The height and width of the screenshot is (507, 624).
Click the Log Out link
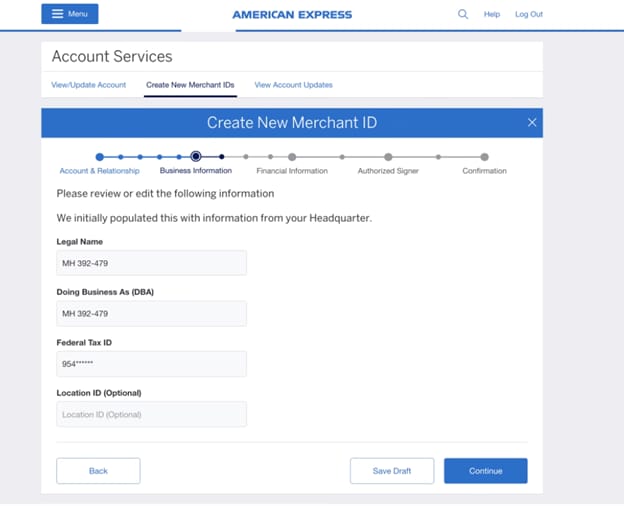(x=528, y=14)
